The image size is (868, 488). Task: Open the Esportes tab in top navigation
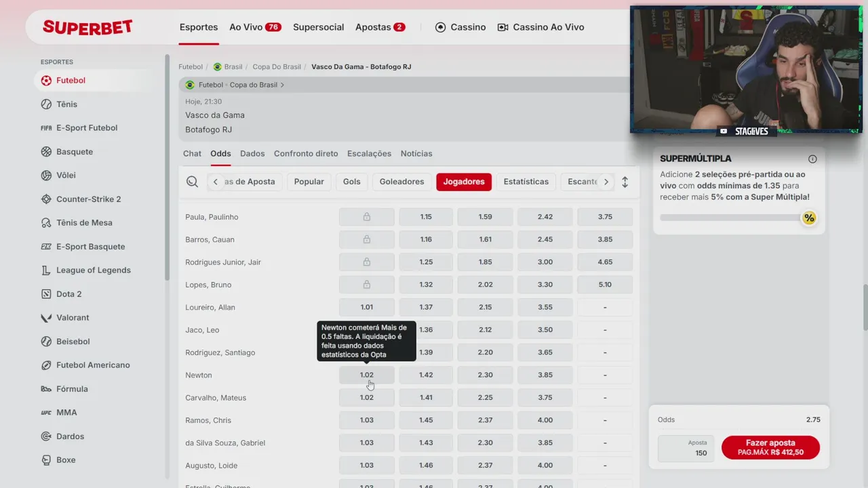pyautogui.click(x=199, y=27)
